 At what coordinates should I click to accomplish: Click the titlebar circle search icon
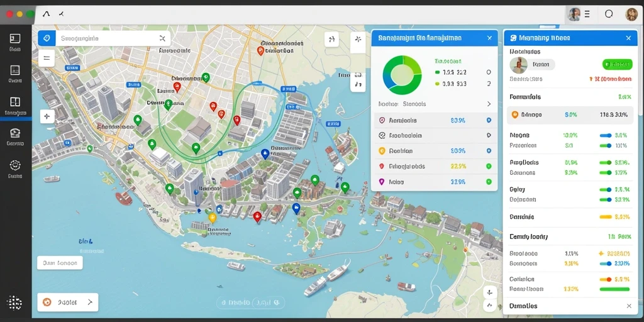click(x=609, y=14)
